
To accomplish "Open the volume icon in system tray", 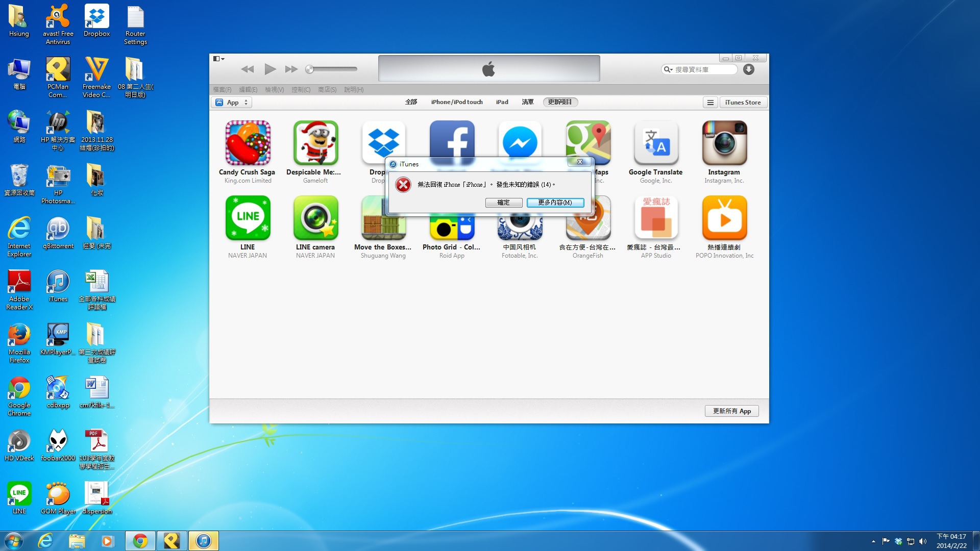I will click(x=923, y=541).
